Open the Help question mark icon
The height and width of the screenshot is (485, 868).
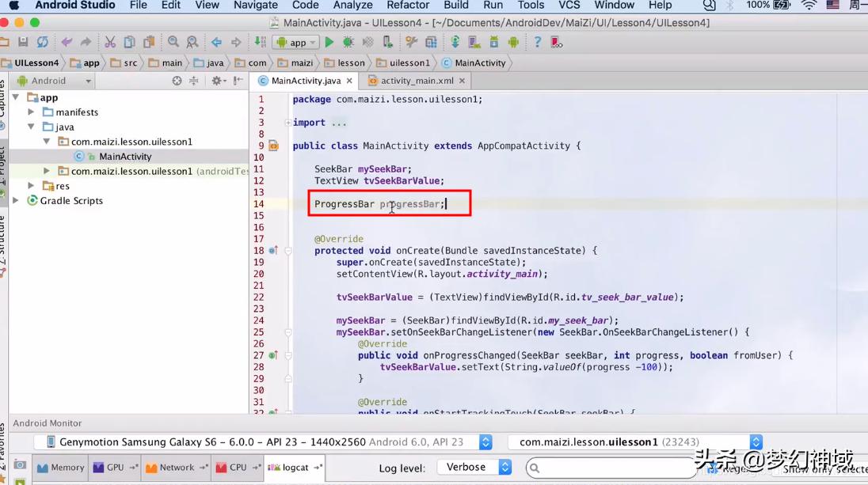pyautogui.click(x=537, y=42)
